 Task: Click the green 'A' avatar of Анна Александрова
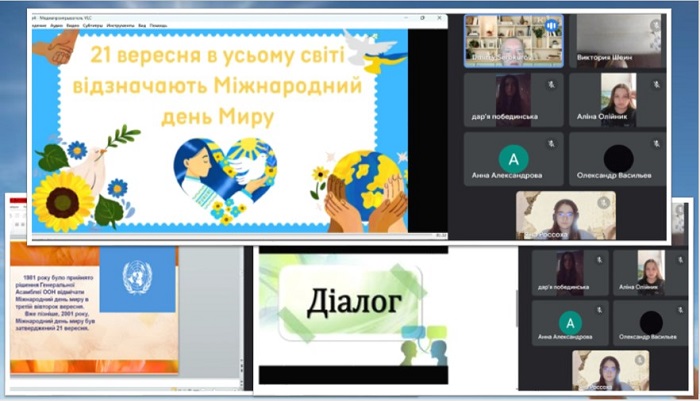click(x=513, y=159)
